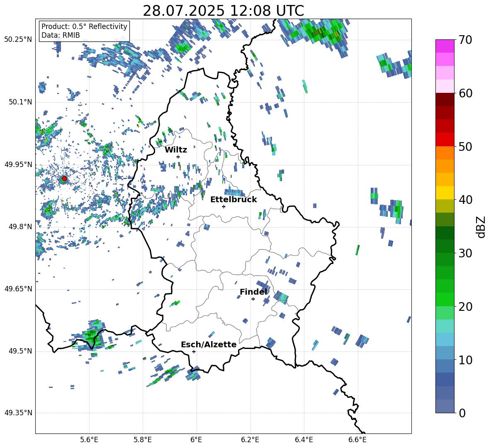Click the 20 colorbar tick label
The height and width of the screenshot is (448, 491).
click(x=465, y=307)
